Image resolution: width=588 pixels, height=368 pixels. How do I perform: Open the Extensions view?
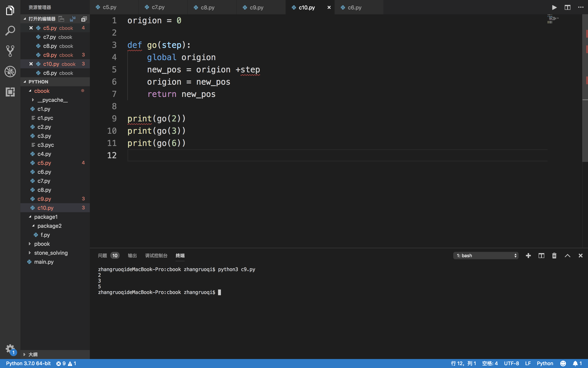pyautogui.click(x=10, y=92)
